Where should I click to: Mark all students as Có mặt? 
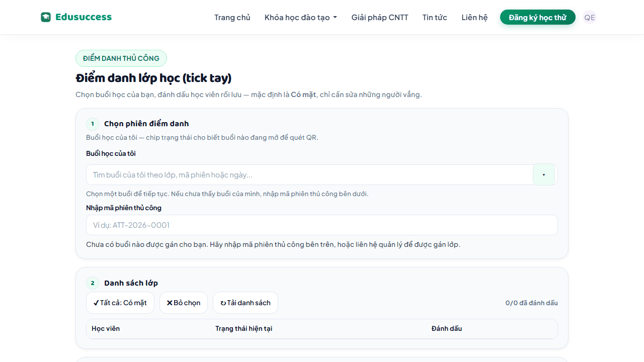point(120,303)
